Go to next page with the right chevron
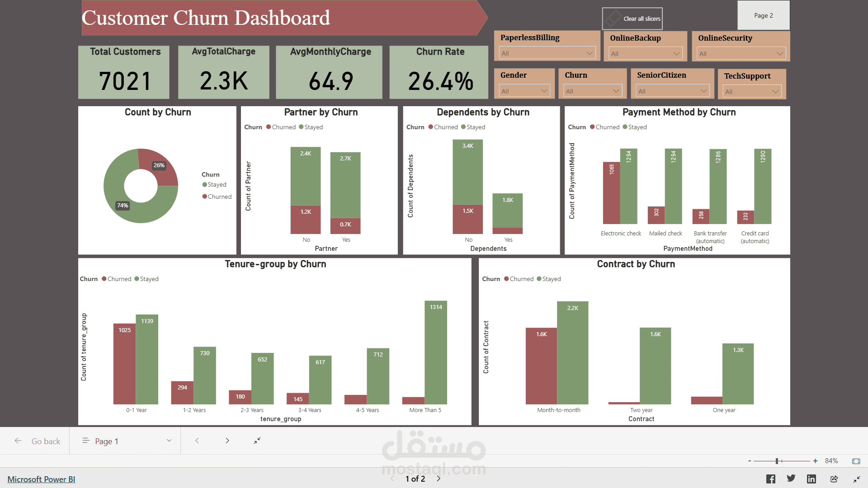The height and width of the screenshot is (488, 868). pos(227,441)
